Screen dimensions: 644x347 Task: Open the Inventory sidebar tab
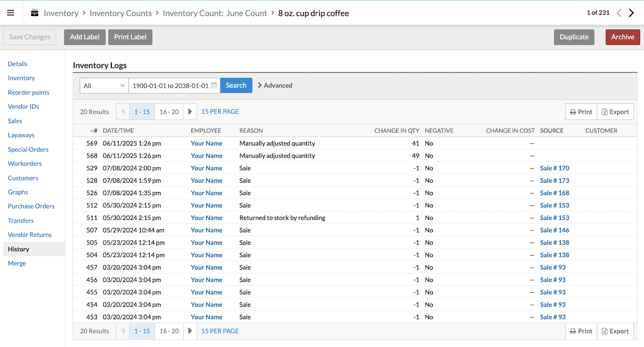tap(21, 78)
